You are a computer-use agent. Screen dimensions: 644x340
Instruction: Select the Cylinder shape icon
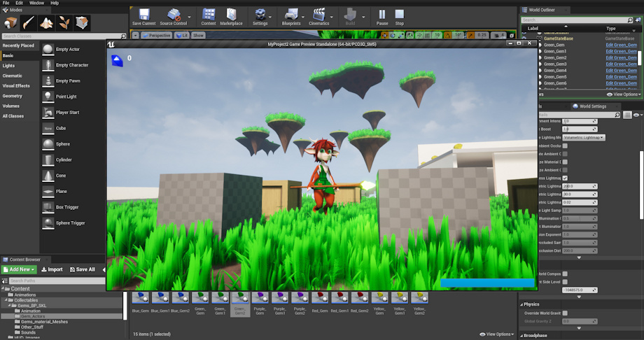click(48, 160)
